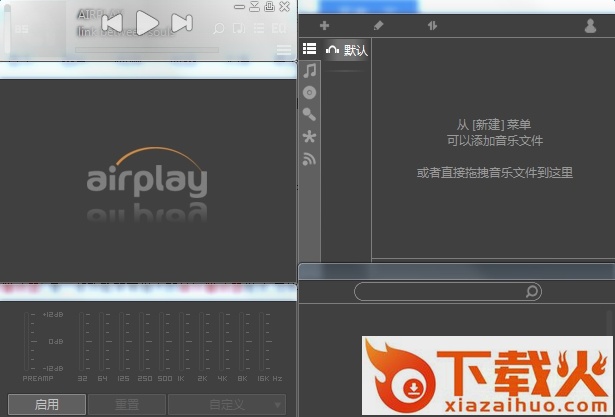
Task: Skip to the next track
Action: pos(182,22)
